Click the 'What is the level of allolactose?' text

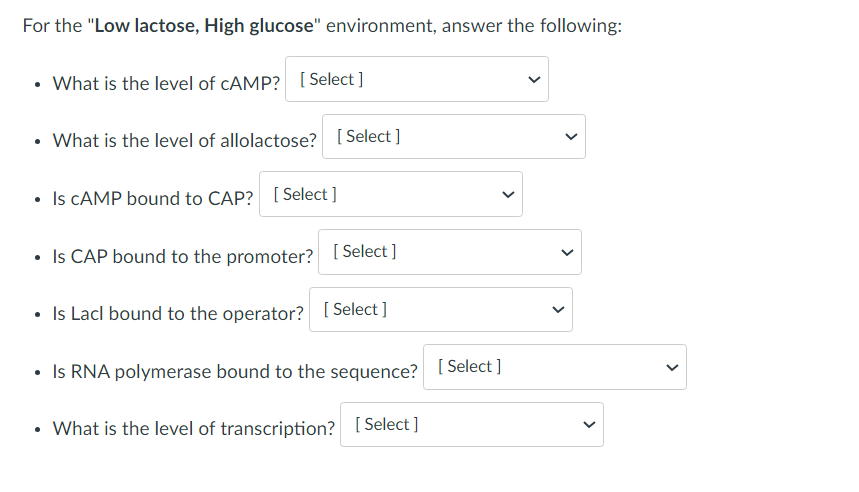tap(185, 141)
